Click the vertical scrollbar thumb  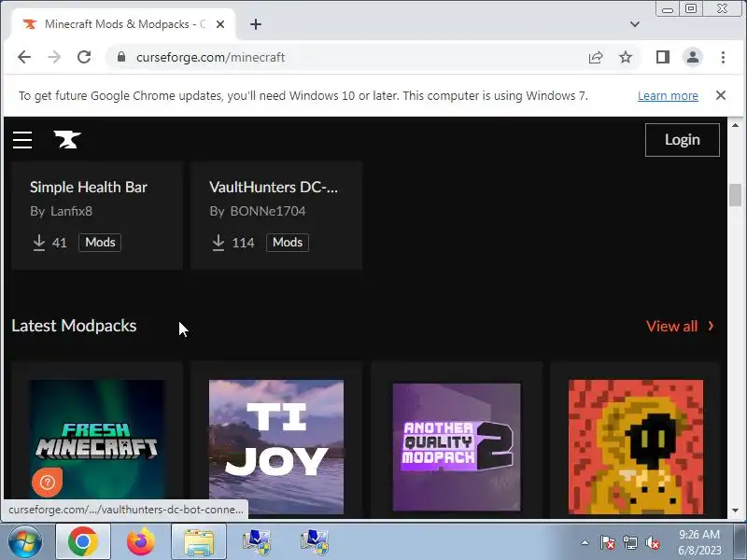735,195
